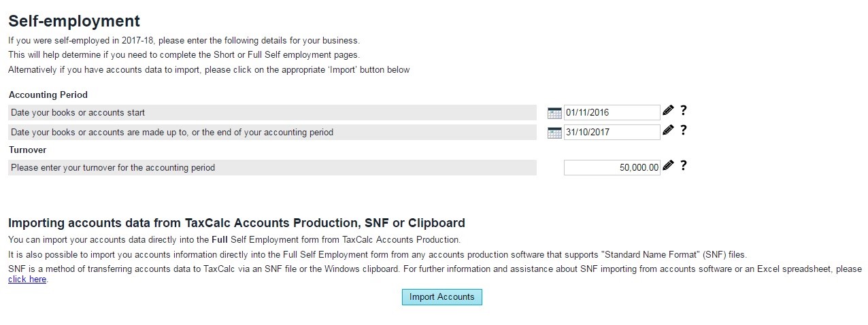Viewport: 868px width, 325px height.
Task: Open help question mark for turnover
Action: pos(684,165)
